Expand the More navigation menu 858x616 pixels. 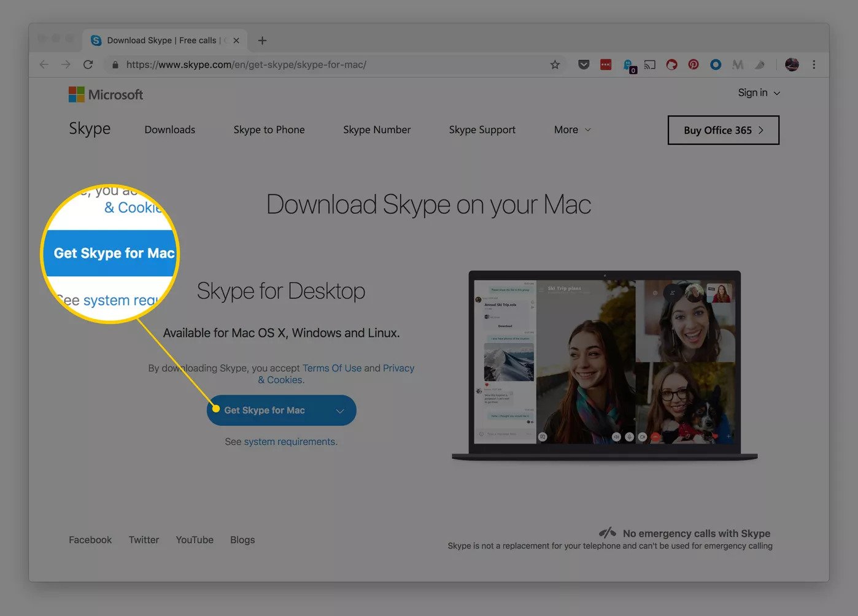coord(572,129)
